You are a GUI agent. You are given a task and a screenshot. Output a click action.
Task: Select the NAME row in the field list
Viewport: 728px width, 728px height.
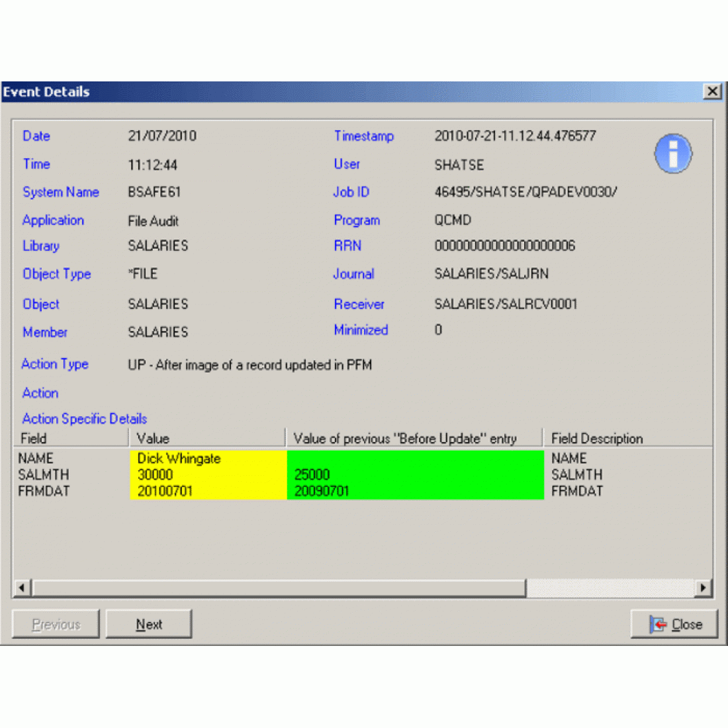36,458
